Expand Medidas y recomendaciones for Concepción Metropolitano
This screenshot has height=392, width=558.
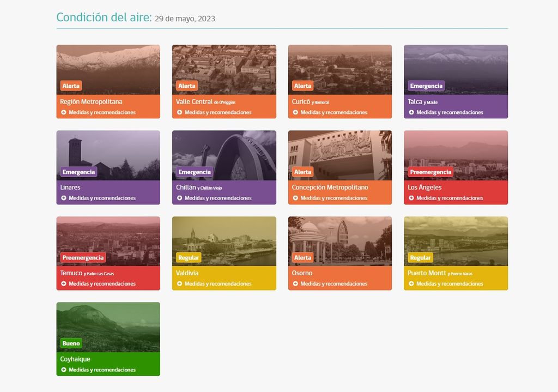[x=330, y=198]
